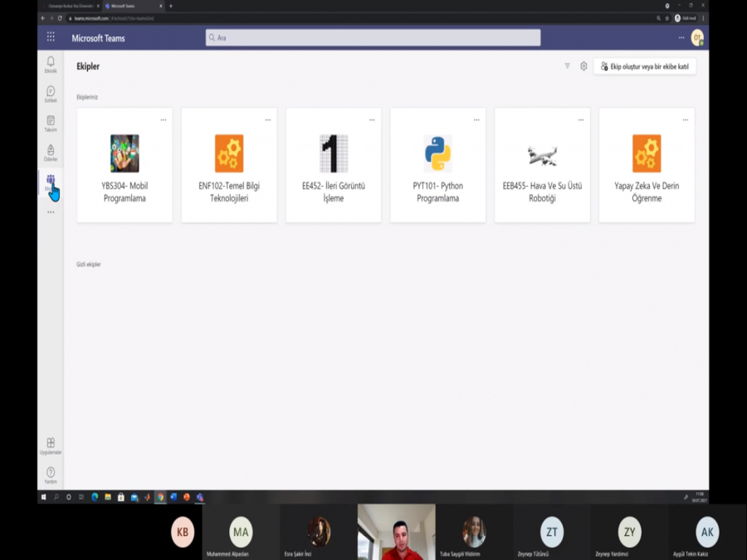Click the filter icon beside Ekipler settings
This screenshot has width=747, height=560.
[567, 66]
